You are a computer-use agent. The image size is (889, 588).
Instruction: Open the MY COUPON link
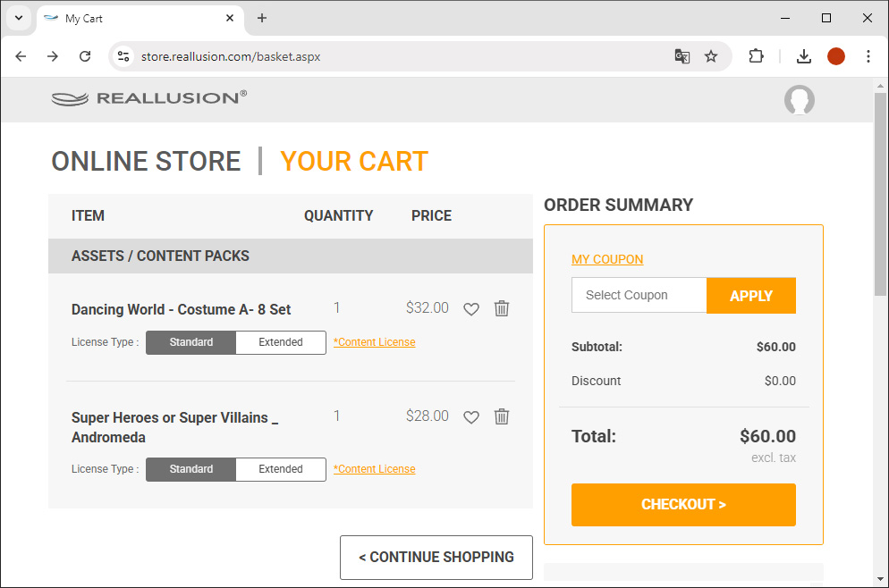coord(607,259)
